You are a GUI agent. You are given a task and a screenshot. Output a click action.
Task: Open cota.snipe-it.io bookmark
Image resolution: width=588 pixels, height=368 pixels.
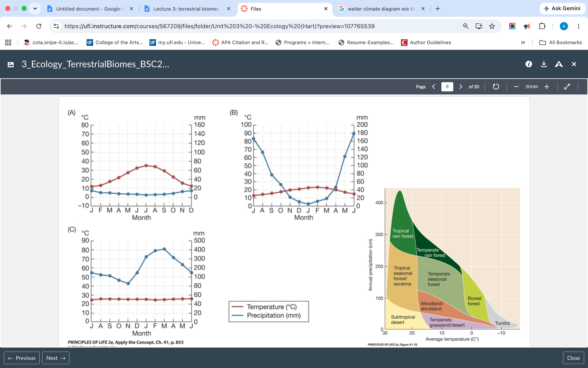coord(51,43)
